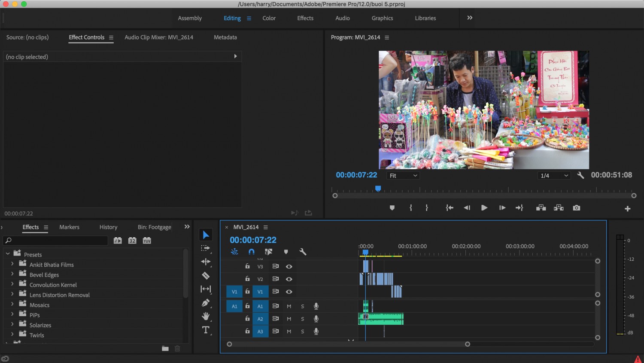Click the Export Frame camera icon

[x=577, y=208]
